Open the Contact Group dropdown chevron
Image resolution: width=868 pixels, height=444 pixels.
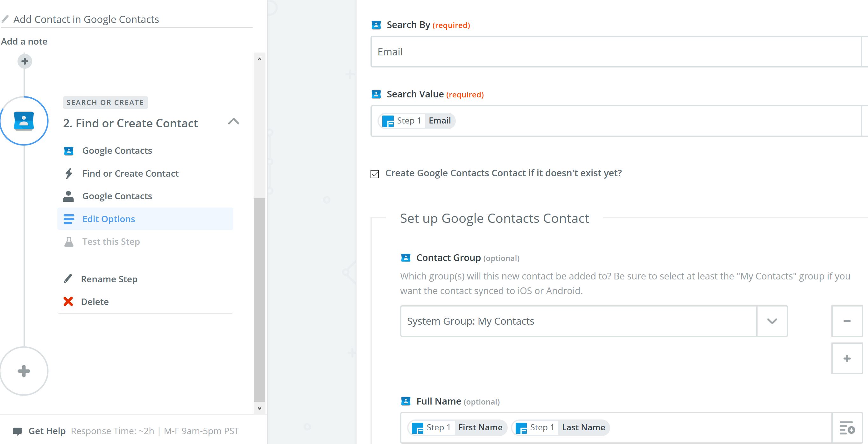772,321
